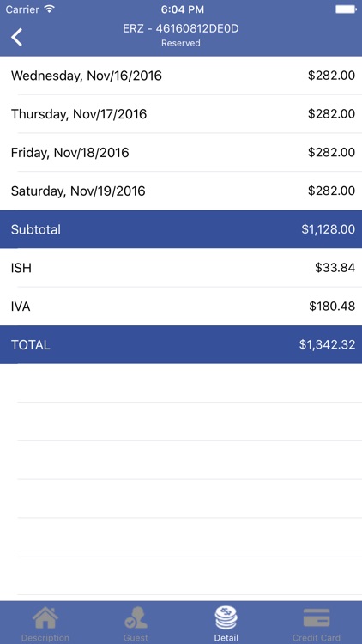Tap the reservation code ERZ title
The height and width of the screenshot is (644, 362).
point(181,28)
